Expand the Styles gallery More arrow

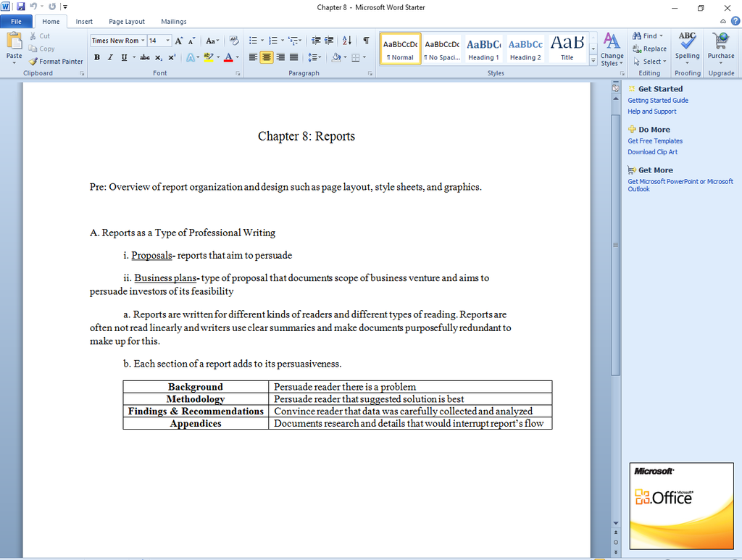point(593,60)
